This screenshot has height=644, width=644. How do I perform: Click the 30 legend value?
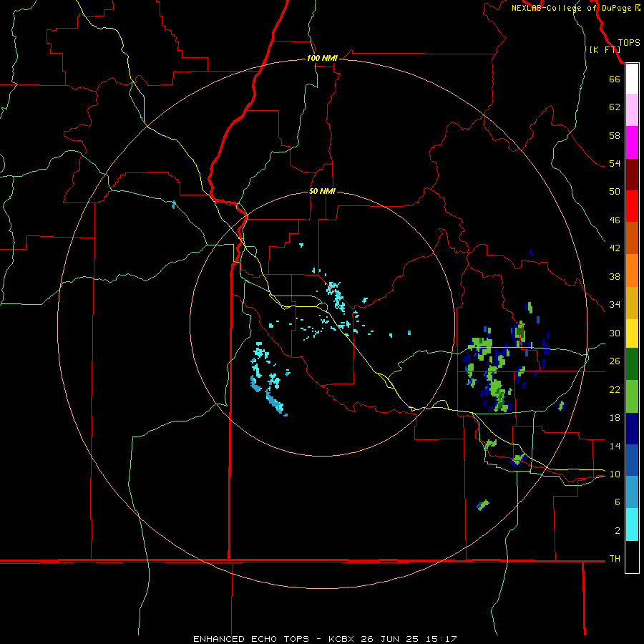pyautogui.click(x=615, y=333)
